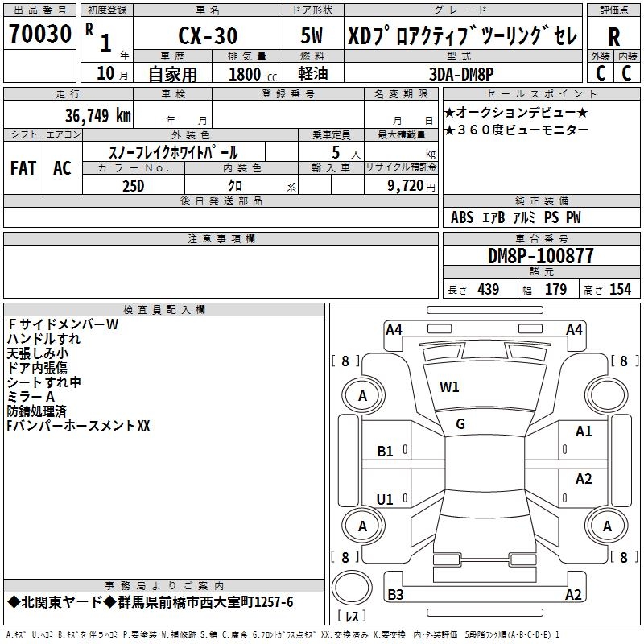The height and width of the screenshot is (644, 644).
Task: Click the fuel type 軽油
Action: click(x=313, y=73)
